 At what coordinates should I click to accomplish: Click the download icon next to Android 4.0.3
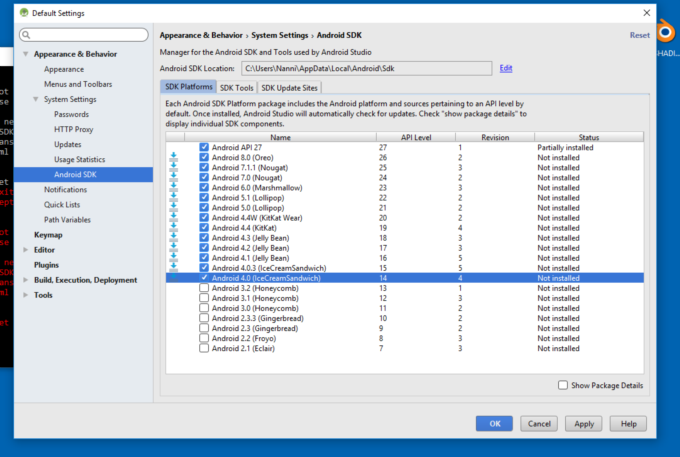coord(173,268)
